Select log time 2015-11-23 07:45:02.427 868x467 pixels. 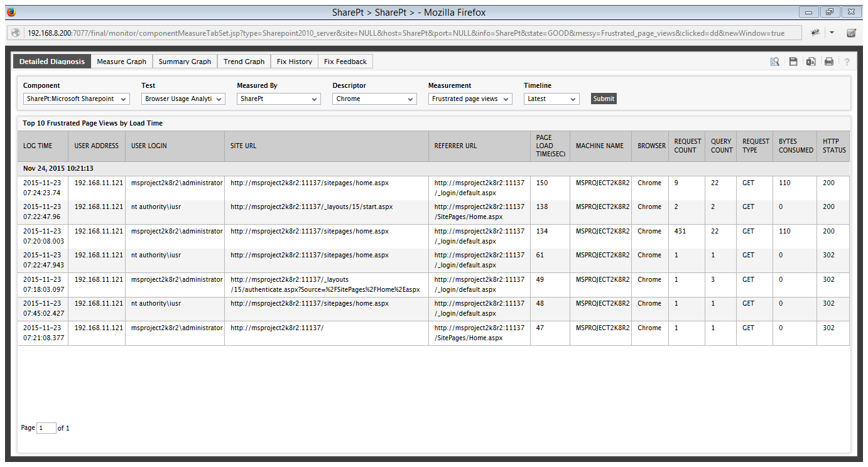[43, 309]
